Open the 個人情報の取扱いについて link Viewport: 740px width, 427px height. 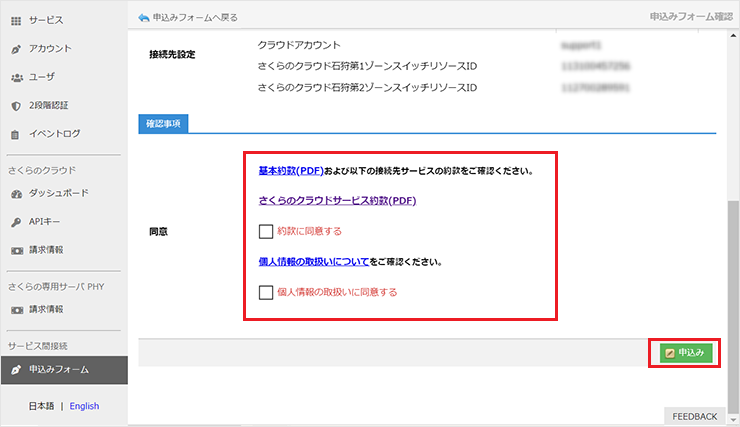[x=313, y=262]
